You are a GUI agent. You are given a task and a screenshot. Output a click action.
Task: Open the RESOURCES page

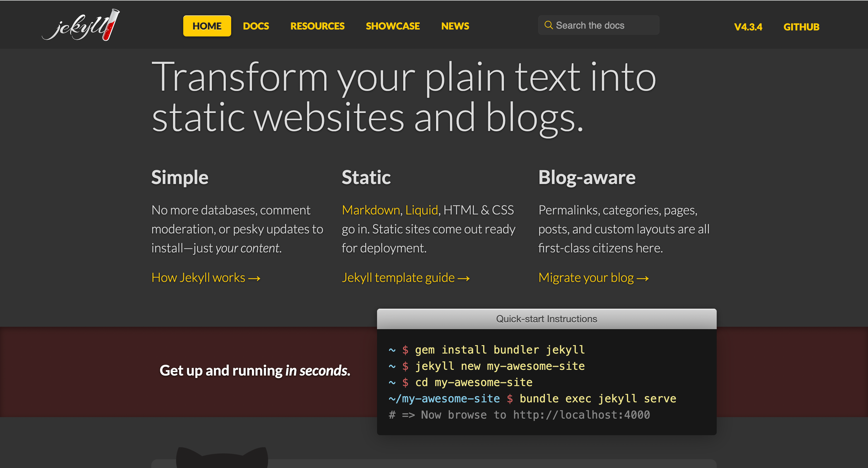(x=317, y=26)
